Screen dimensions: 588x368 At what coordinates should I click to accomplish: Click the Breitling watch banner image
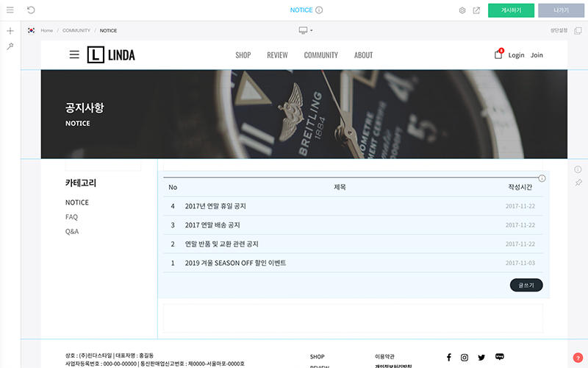click(304, 114)
